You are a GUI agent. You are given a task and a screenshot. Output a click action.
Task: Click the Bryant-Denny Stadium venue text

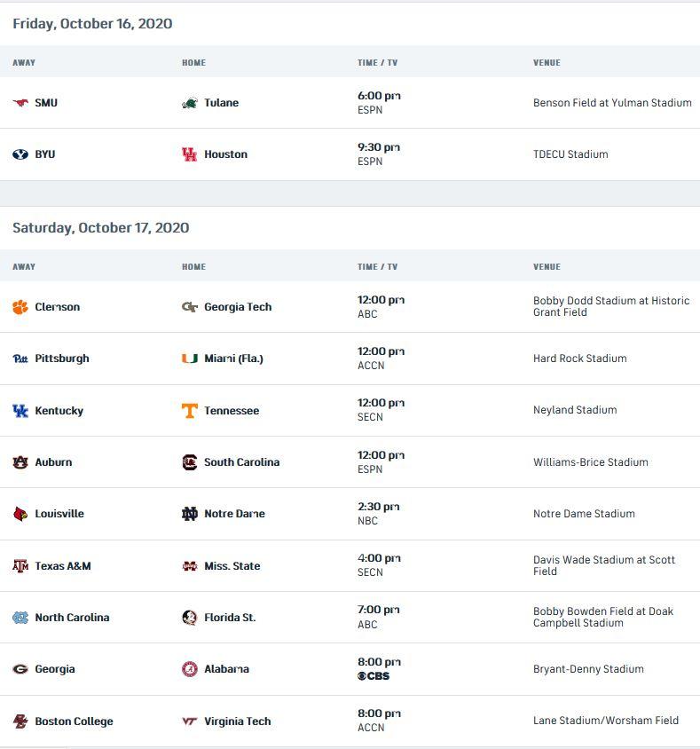588,669
